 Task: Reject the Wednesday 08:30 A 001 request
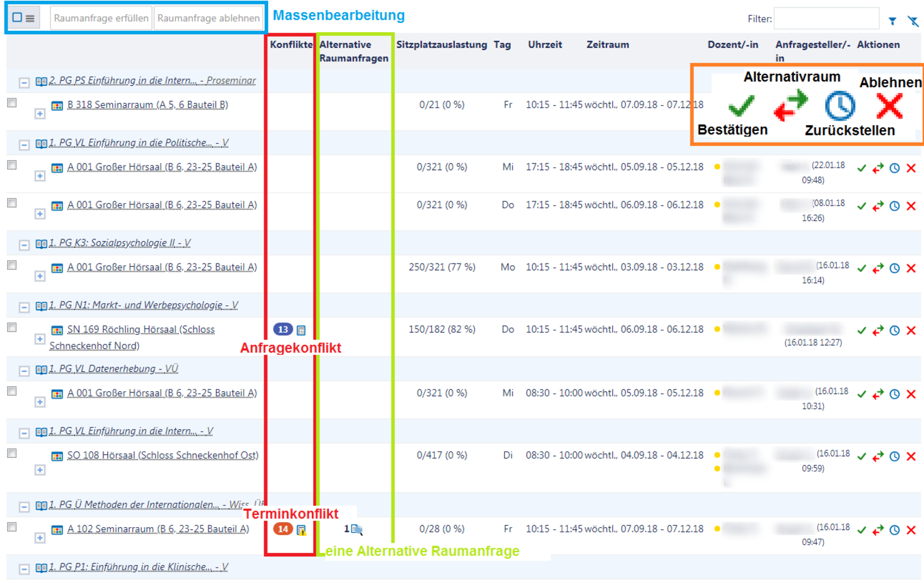[911, 394]
